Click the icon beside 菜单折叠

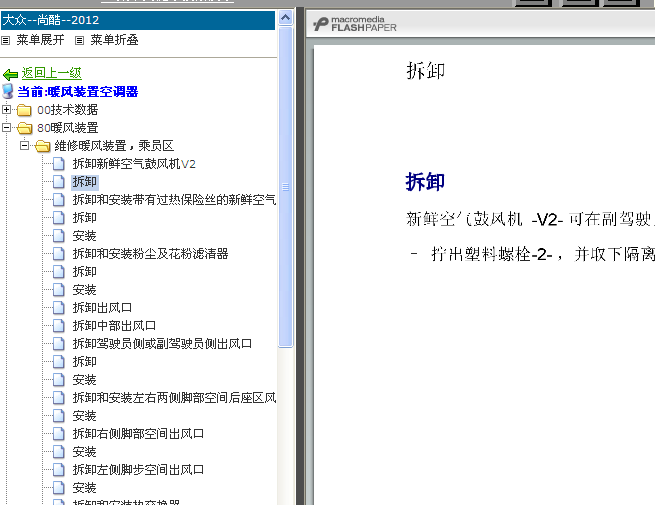click(79, 41)
